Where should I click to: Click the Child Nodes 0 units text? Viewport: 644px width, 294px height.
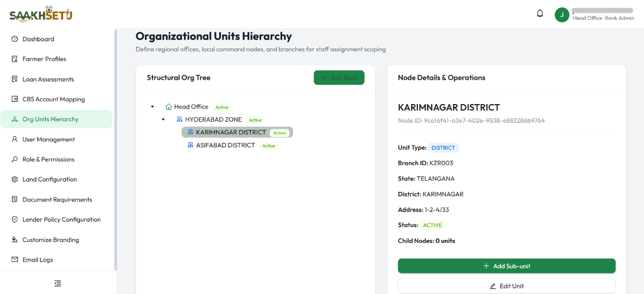coord(426,241)
